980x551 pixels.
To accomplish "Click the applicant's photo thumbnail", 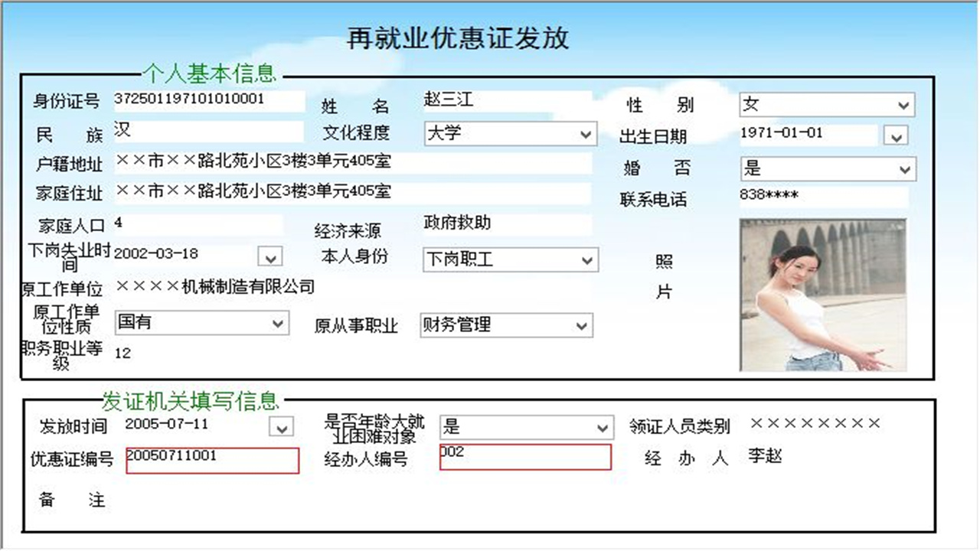I will 822,295.
